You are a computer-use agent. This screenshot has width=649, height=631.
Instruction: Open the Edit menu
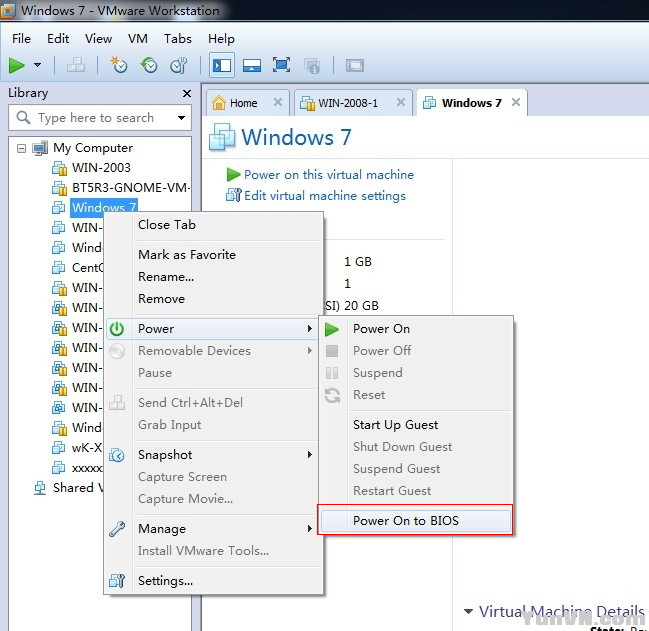(58, 38)
